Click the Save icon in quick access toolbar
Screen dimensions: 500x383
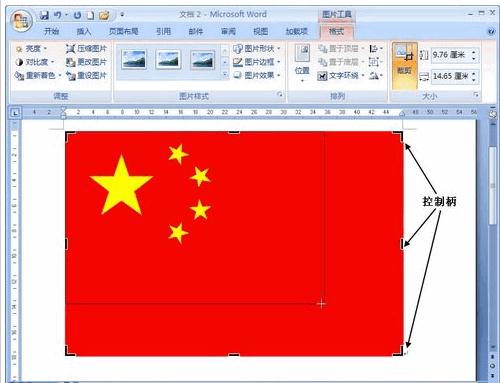(44, 15)
